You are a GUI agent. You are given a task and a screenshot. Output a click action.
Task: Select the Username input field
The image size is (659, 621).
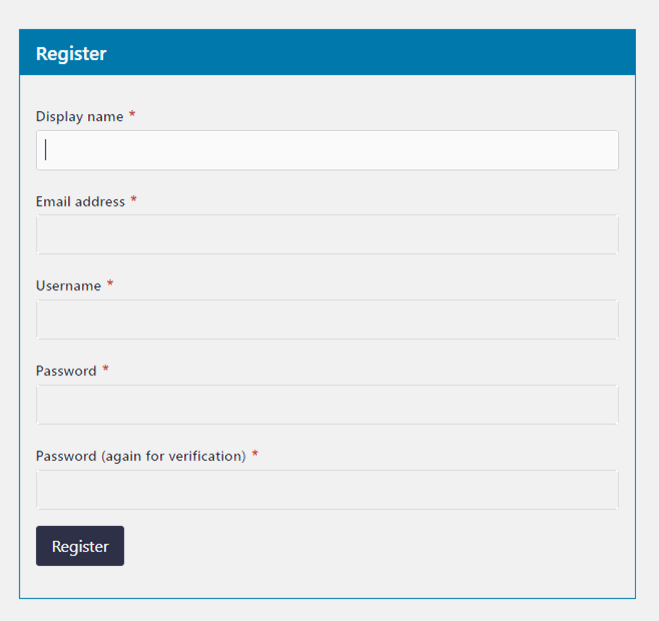(327, 320)
